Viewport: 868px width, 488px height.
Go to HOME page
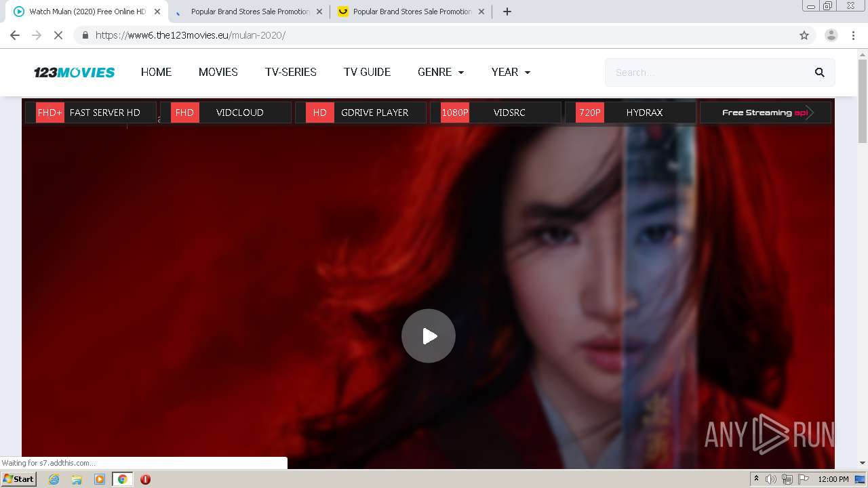tap(156, 72)
